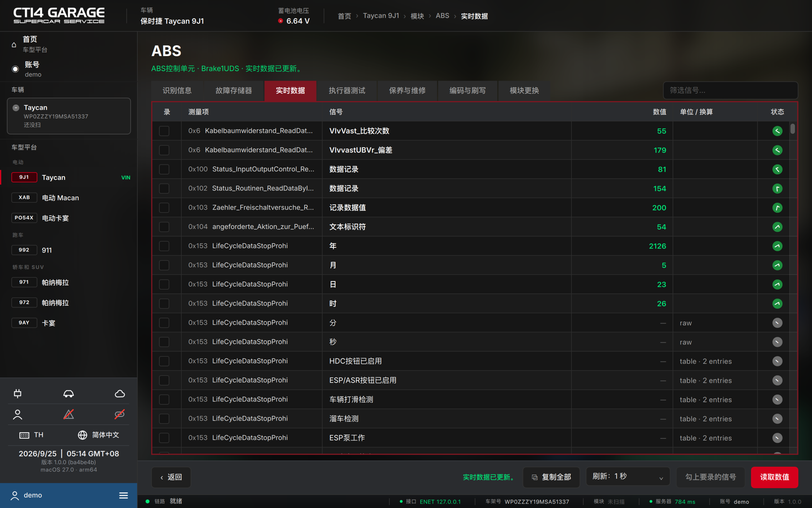Click the 读取数值 button
Viewport: 812px width, 508px height.
click(774, 477)
